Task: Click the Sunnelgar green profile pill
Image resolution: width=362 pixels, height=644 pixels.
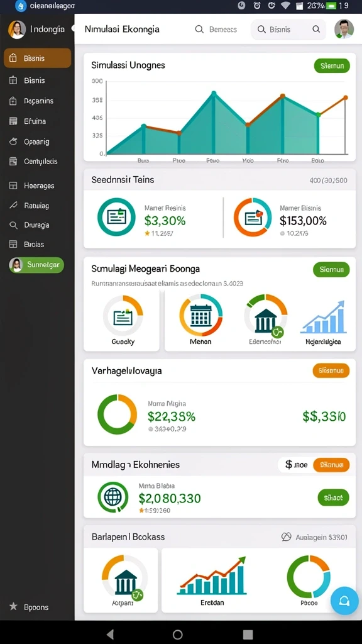Action: pos(36,265)
